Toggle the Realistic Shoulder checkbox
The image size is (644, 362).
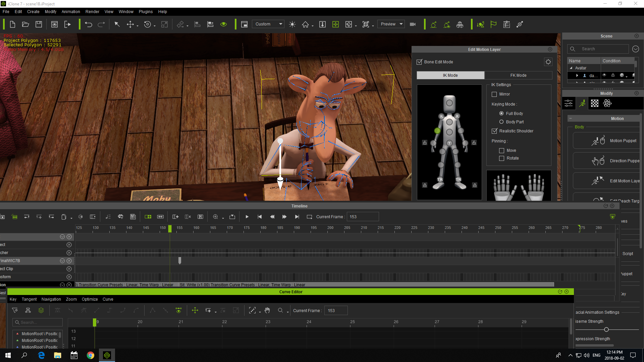494,131
